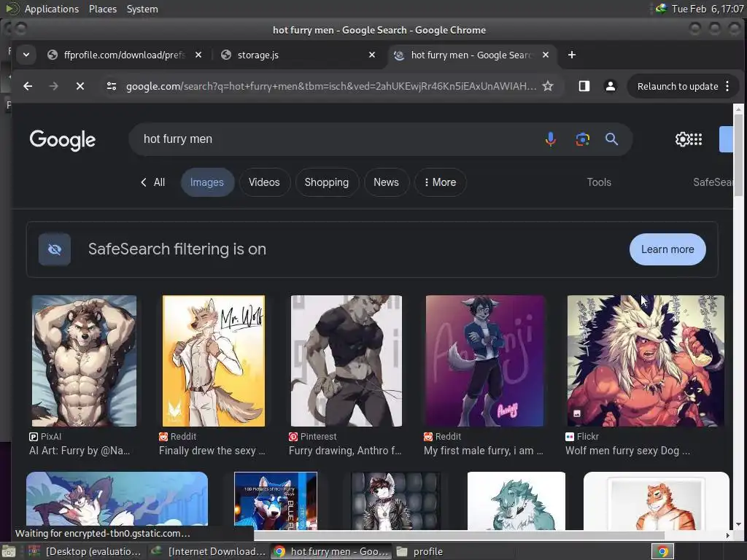The height and width of the screenshot is (560, 747).
Task: Click the magnifier search button
Action: 612,139
